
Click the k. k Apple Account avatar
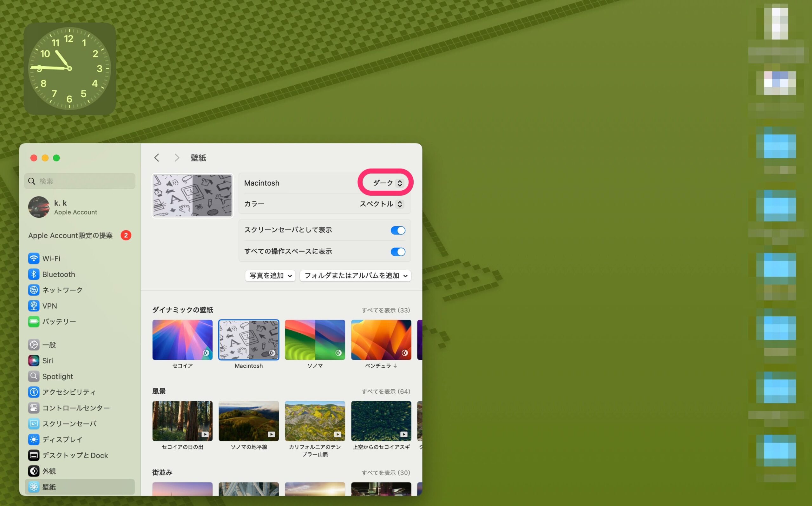(x=38, y=207)
